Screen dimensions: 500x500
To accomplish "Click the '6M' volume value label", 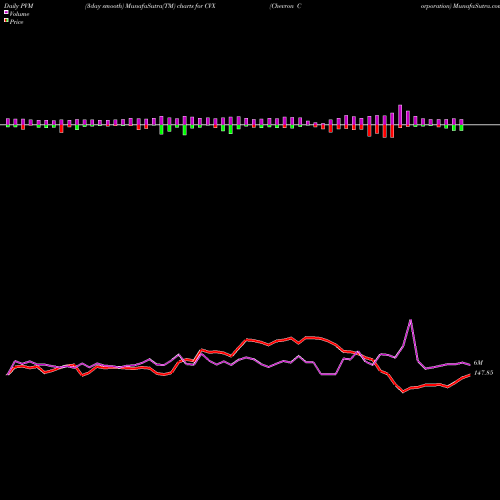I will click(x=478, y=363).
